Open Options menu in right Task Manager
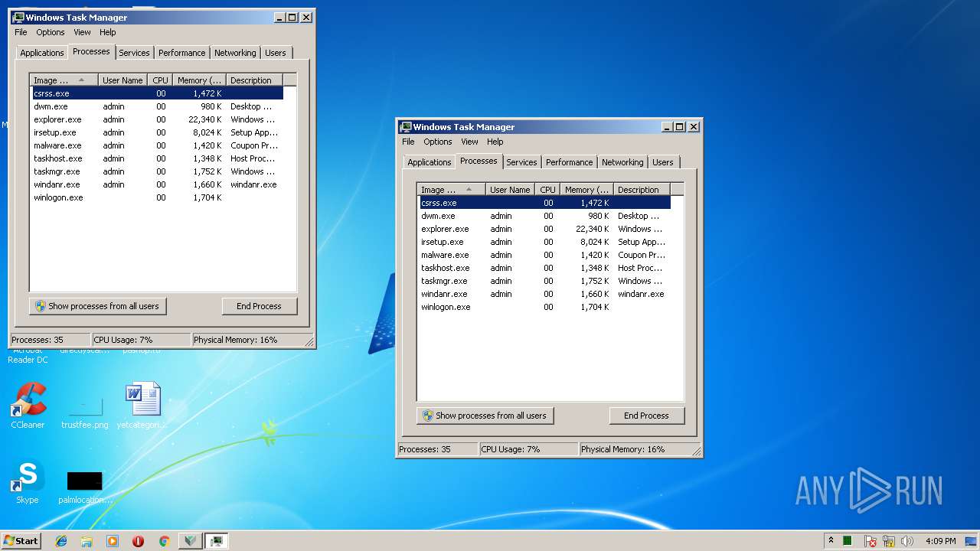 tap(438, 142)
